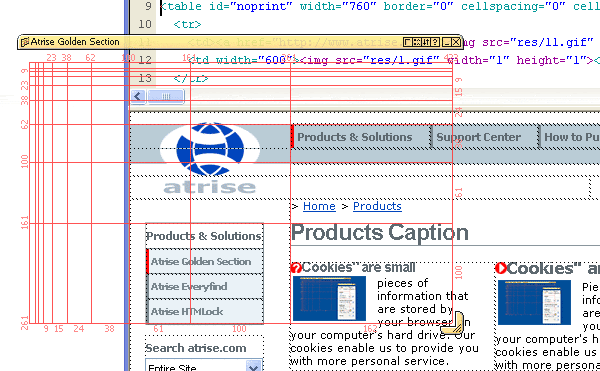
Task: Click the dotted grid options icon in titlebar
Action: pos(417,42)
